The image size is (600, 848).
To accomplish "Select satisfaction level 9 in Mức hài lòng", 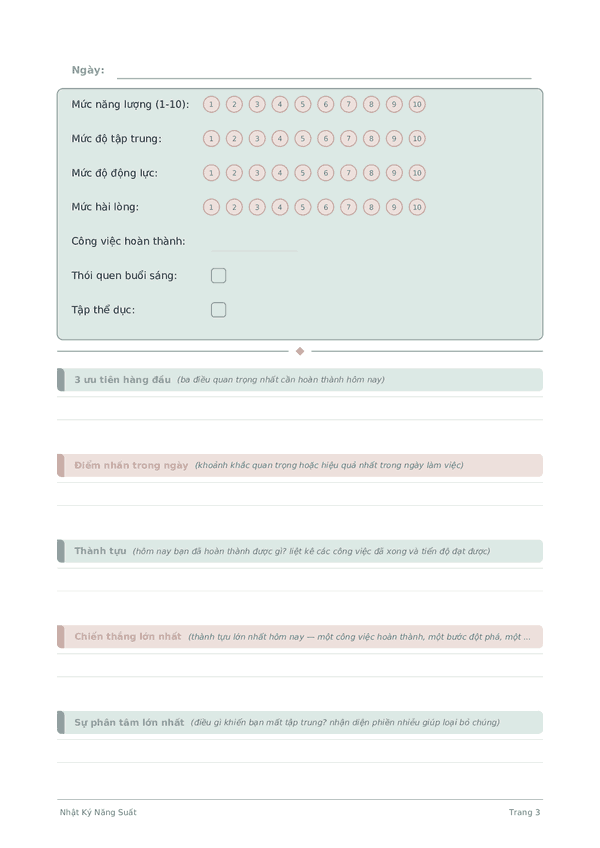I will [394, 207].
